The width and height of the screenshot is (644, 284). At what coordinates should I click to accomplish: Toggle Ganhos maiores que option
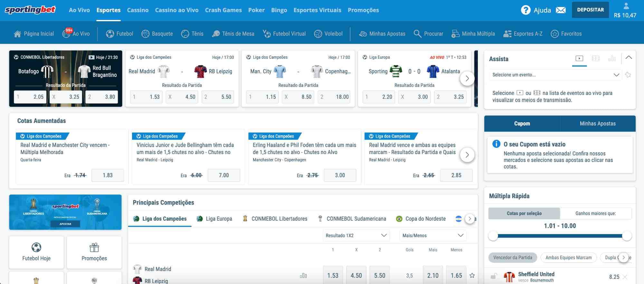point(596,213)
